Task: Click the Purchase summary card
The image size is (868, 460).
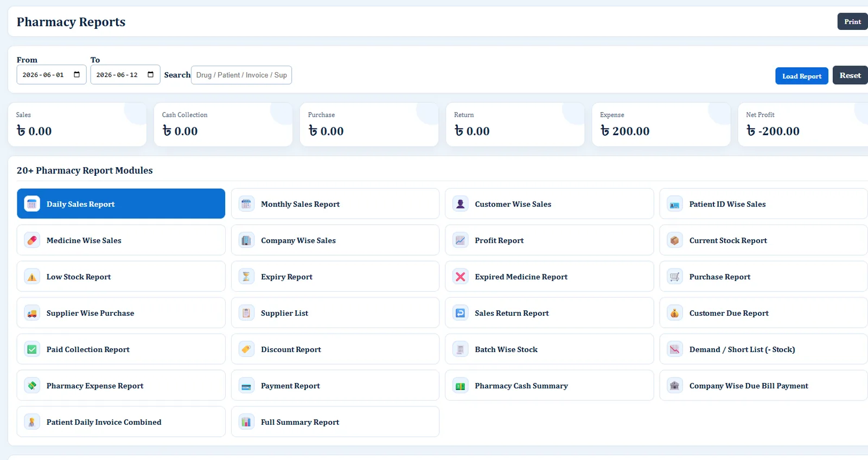Action: 369,124
